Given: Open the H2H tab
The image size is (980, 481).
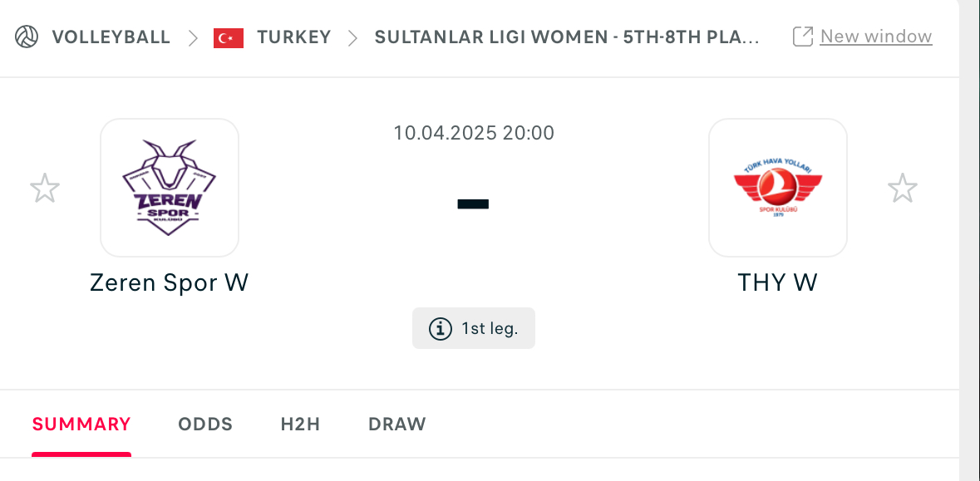Looking at the screenshot, I should click(300, 425).
